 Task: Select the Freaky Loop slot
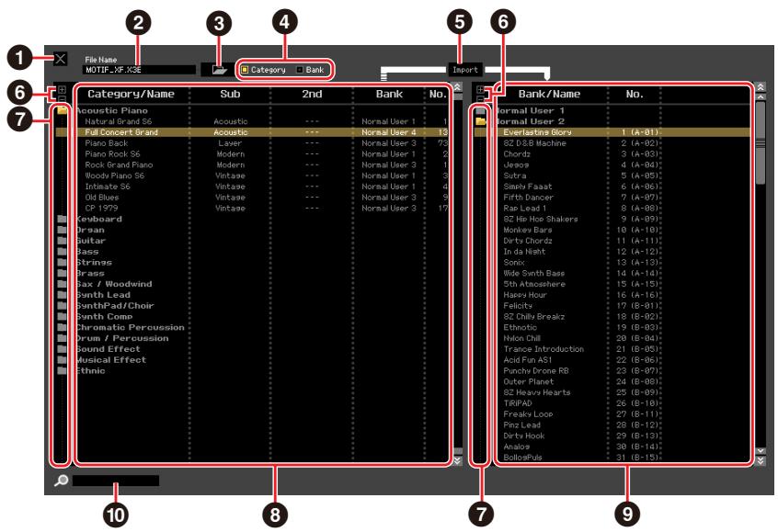[528, 414]
